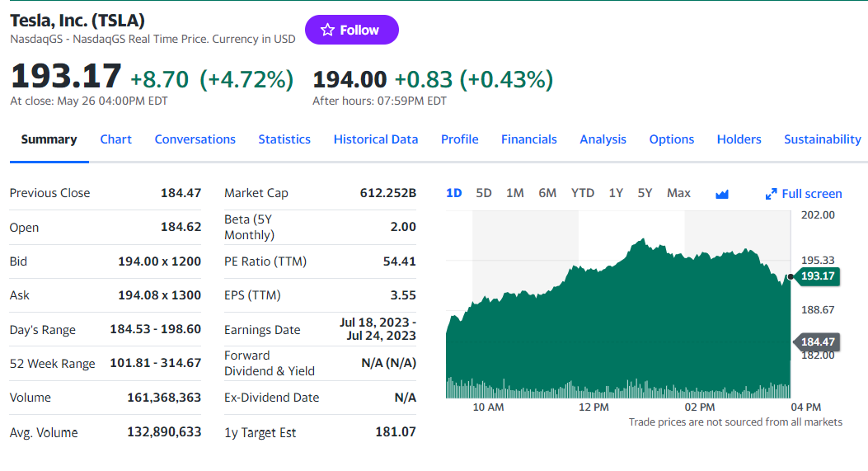Open the chart in Full screen

804,194
